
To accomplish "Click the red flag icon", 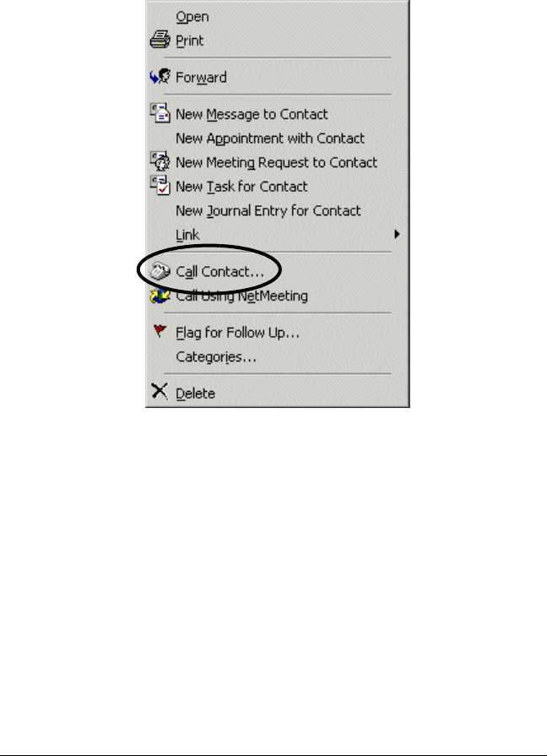I will point(160,331).
